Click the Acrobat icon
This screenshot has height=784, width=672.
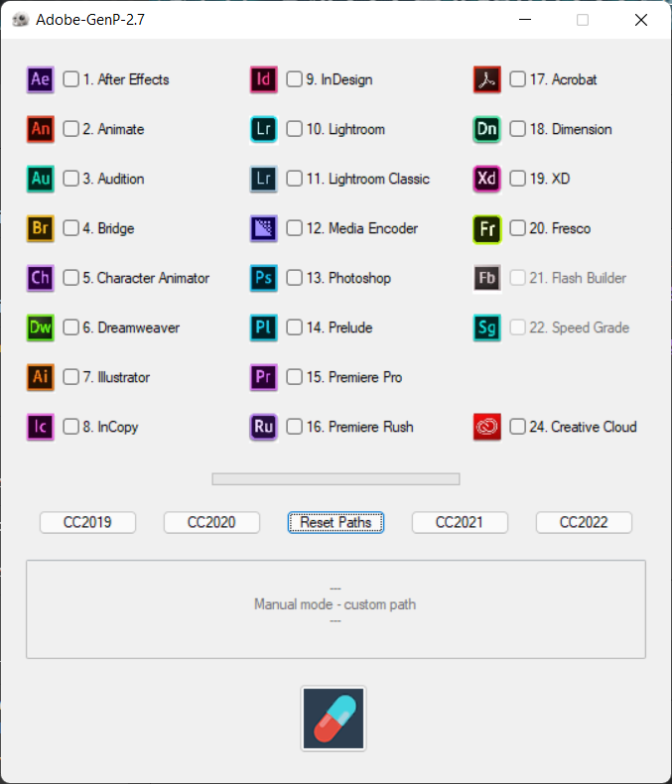[x=487, y=79]
